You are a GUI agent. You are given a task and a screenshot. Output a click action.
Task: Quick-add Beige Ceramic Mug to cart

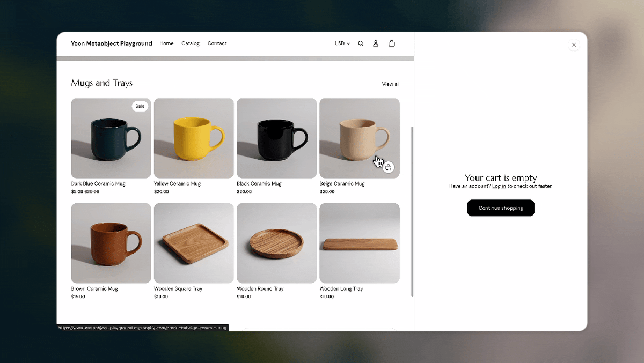[389, 167]
